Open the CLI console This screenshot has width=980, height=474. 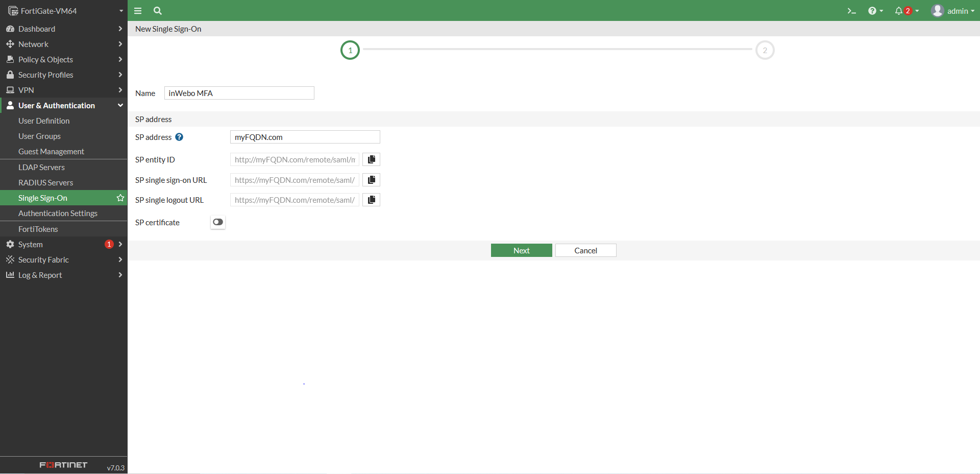(x=851, y=10)
